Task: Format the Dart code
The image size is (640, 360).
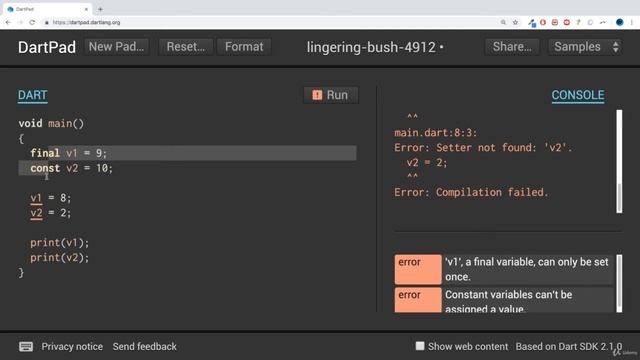Action: [x=244, y=47]
